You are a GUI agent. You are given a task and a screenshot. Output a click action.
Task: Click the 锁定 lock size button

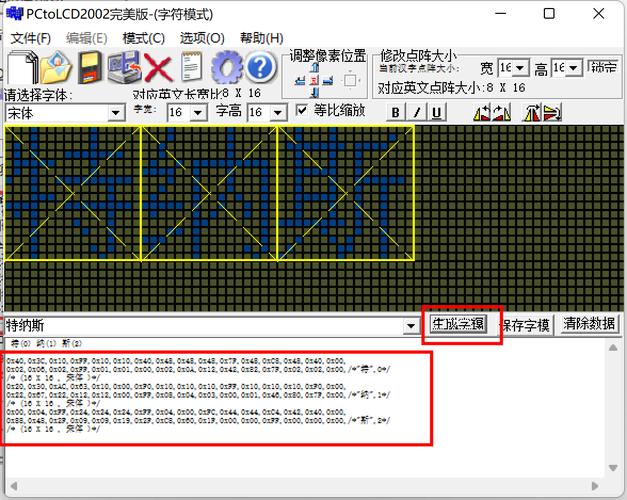click(604, 67)
